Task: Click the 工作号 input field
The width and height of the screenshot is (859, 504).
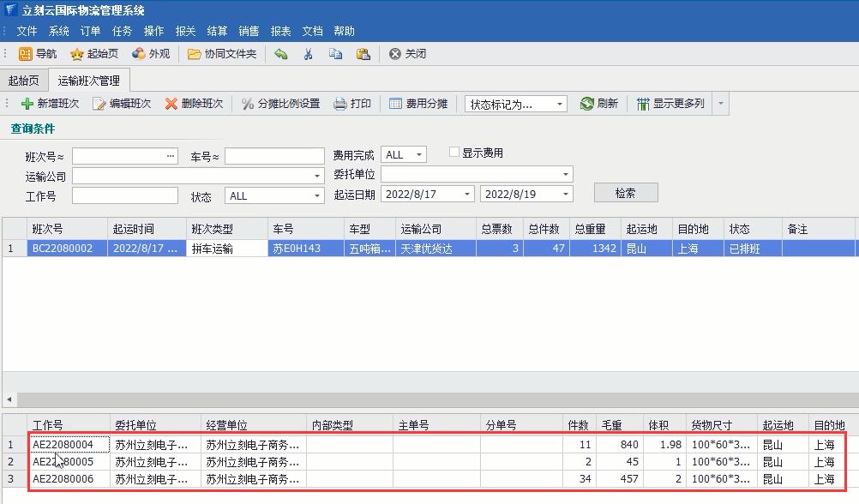Action: 124,196
